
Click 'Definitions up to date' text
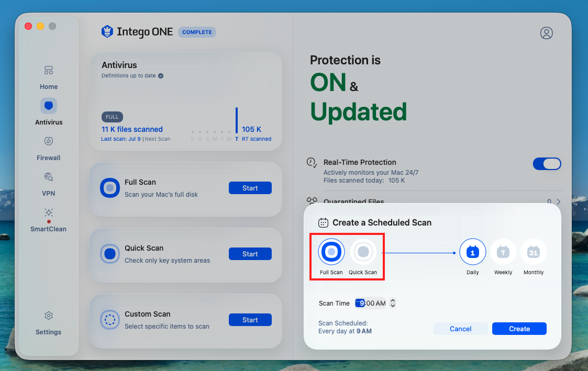[129, 76]
